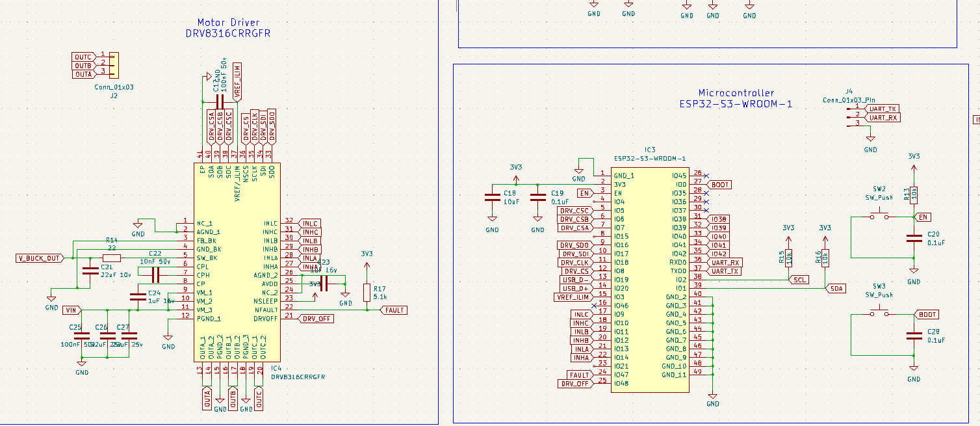Click the SCL net label
Screen dimensions: 980x426
[799, 280]
